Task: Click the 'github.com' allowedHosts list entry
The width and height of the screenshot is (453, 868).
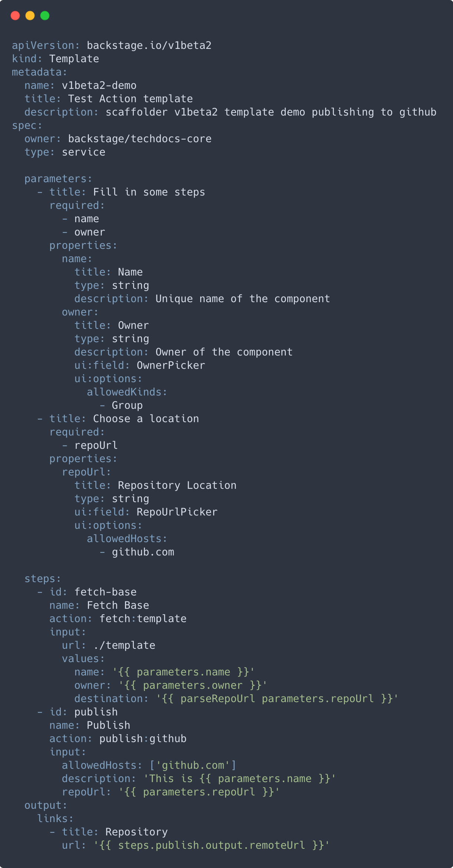Action: click(143, 552)
